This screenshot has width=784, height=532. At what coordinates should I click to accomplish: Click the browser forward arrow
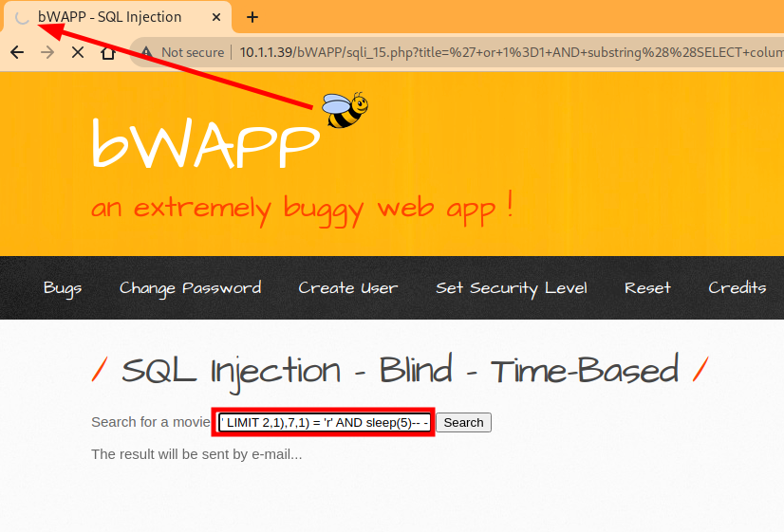(47, 52)
